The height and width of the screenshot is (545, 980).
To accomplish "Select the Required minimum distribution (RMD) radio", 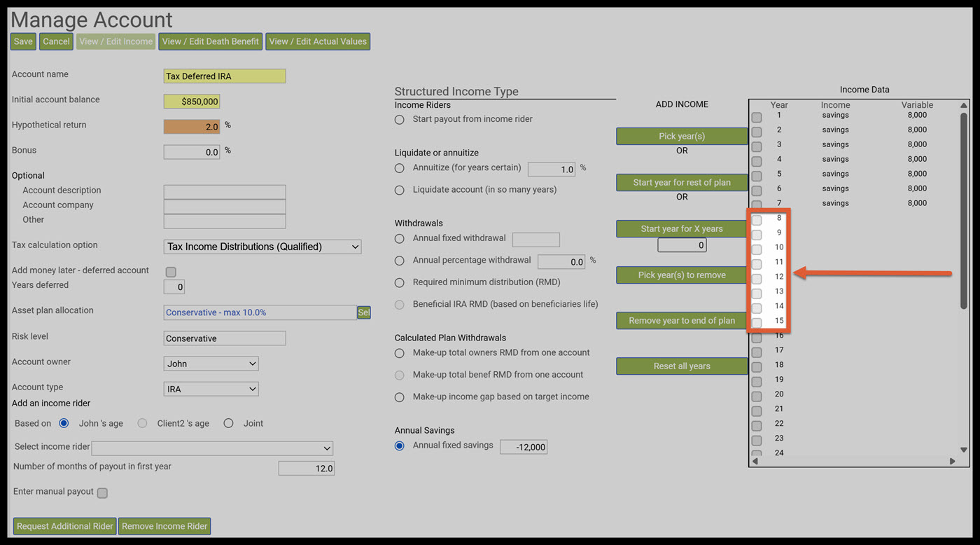I will tap(399, 283).
